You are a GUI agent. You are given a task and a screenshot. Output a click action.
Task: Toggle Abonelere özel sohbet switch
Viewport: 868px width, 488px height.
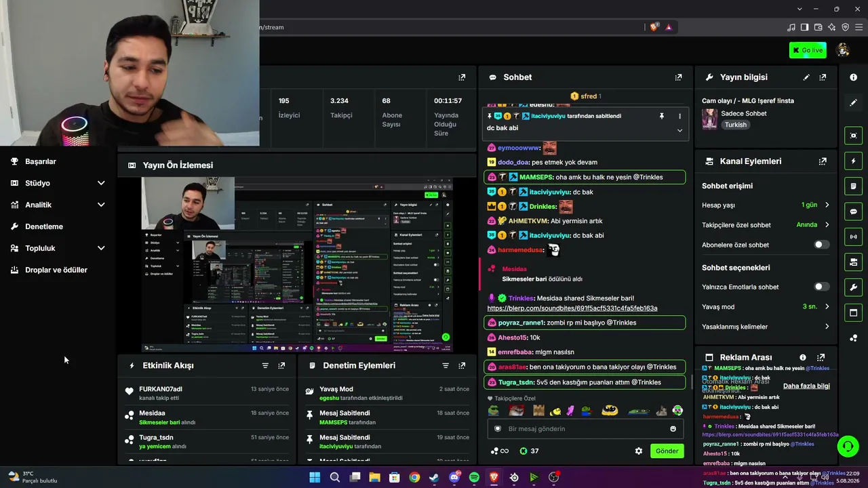point(821,245)
